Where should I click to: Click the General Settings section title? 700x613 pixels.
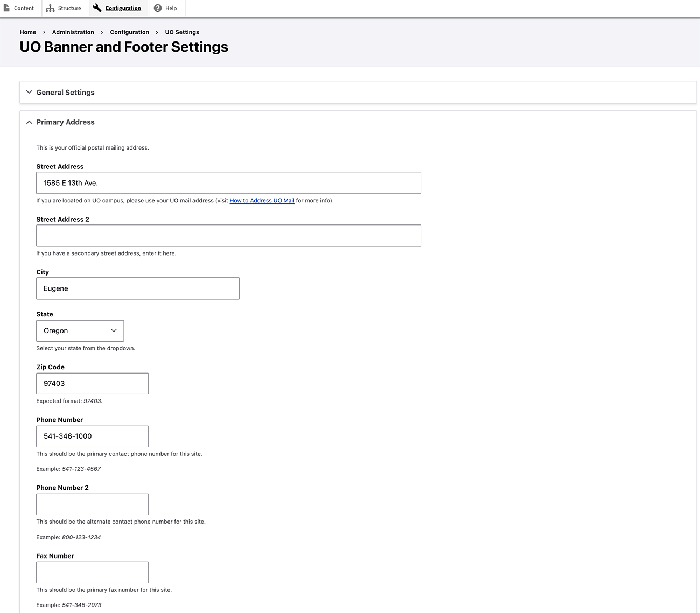[65, 93]
